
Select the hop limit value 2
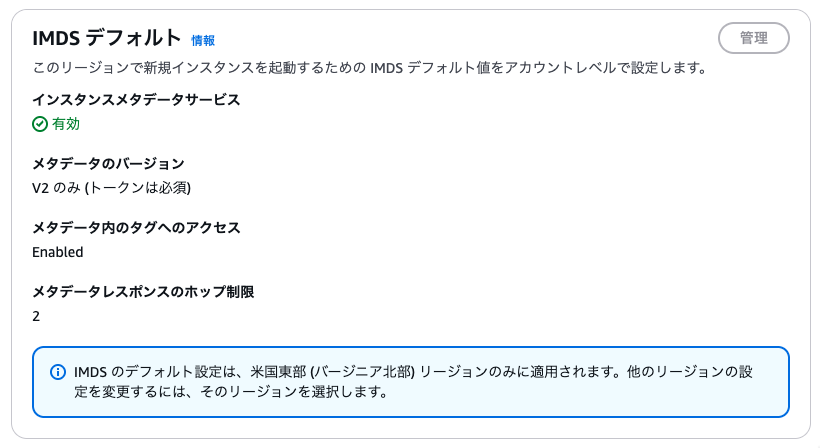(36, 316)
